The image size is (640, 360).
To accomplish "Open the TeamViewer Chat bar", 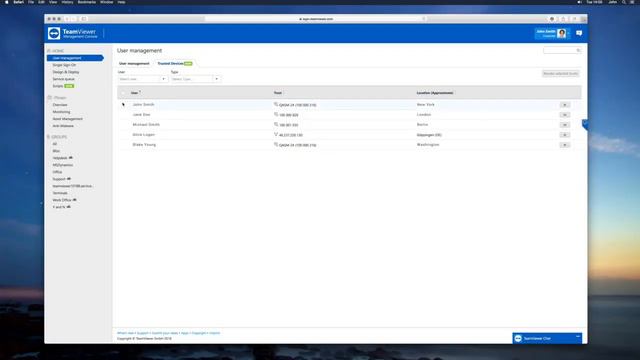I will coord(547,338).
